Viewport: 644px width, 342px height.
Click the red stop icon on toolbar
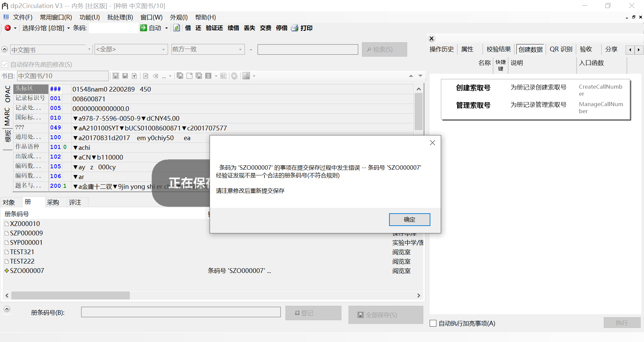[8, 28]
